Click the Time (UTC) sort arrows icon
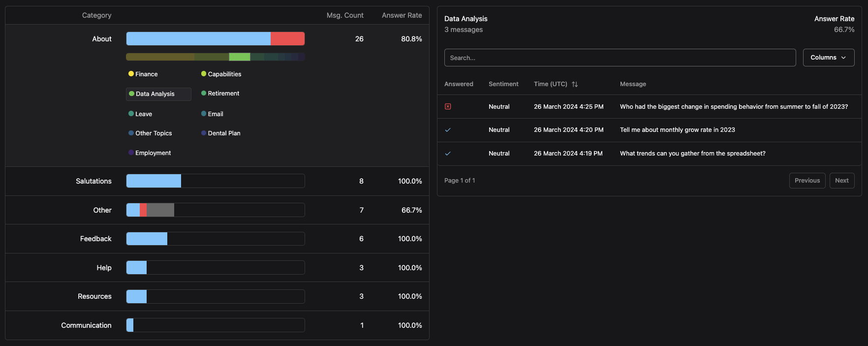 coord(574,84)
